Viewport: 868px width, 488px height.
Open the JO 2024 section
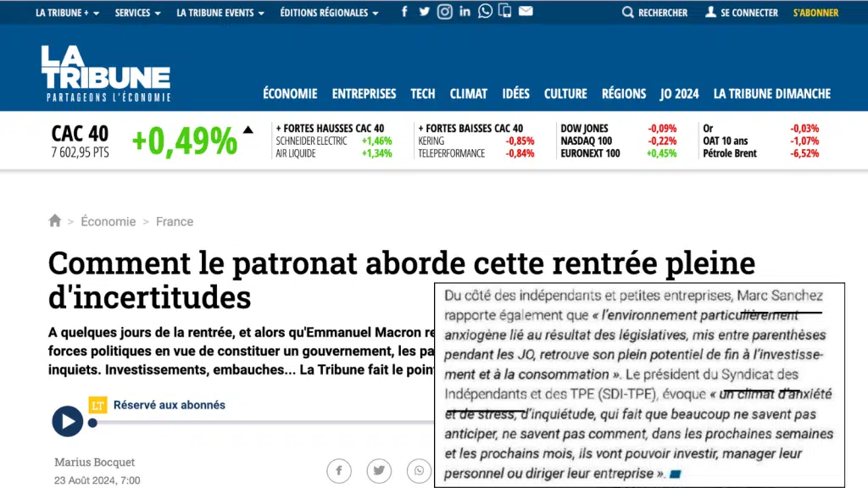680,94
